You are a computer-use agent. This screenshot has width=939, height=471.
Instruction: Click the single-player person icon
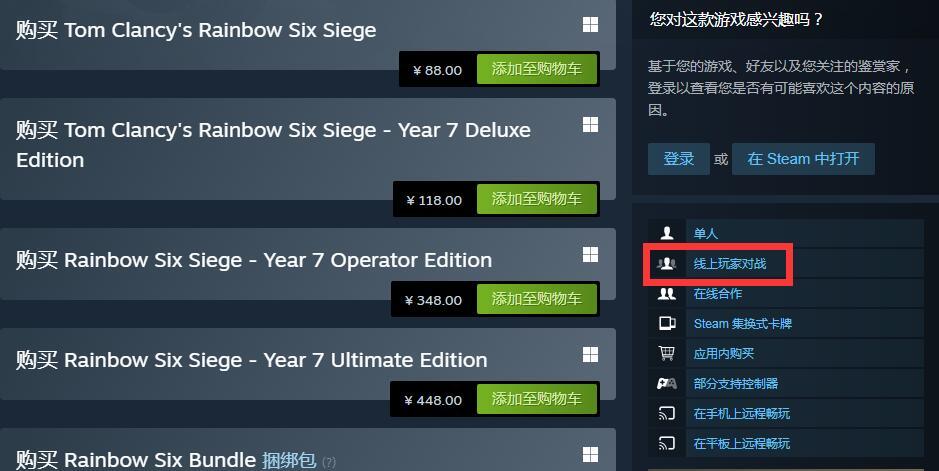[x=667, y=233]
